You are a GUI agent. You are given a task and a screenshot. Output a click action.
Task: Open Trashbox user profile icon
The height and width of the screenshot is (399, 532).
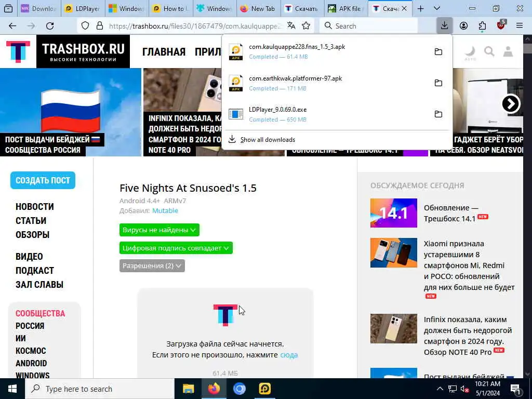(x=508, y=51)
